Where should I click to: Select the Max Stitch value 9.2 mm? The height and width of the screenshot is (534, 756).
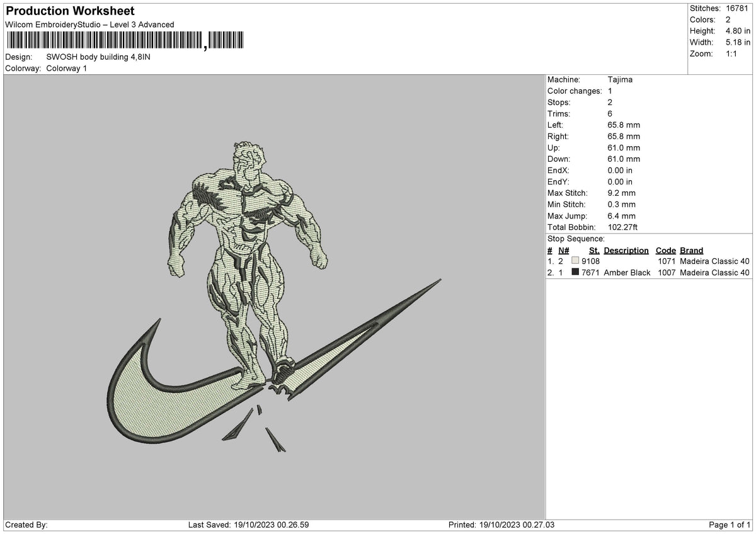click(622, 193)
